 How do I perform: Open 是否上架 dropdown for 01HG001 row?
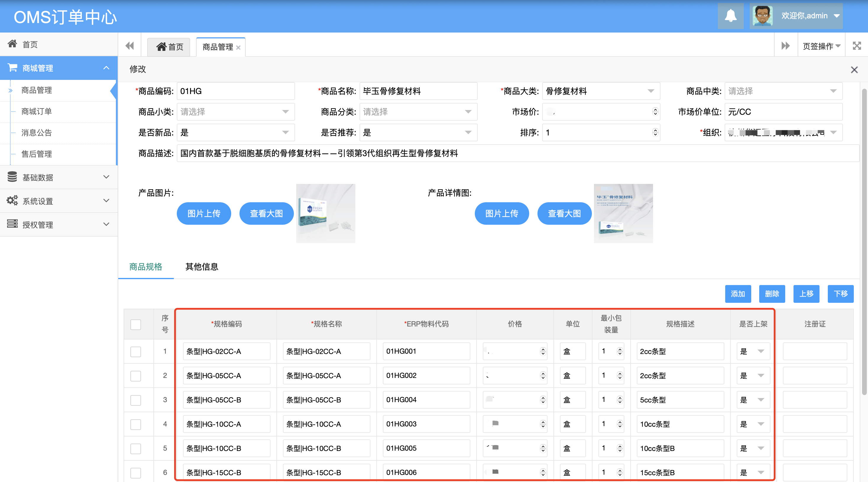pyautogui.click(x=753, y=352)
